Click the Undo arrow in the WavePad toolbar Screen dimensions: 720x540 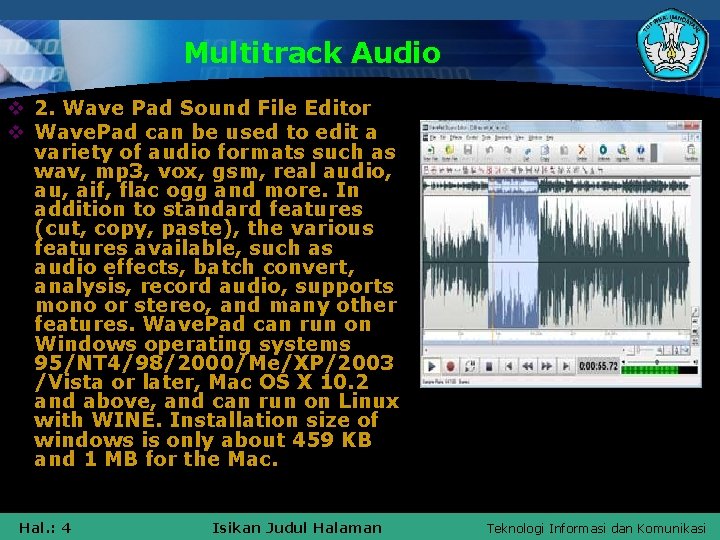pyautogui.click(x=489, y=152)
